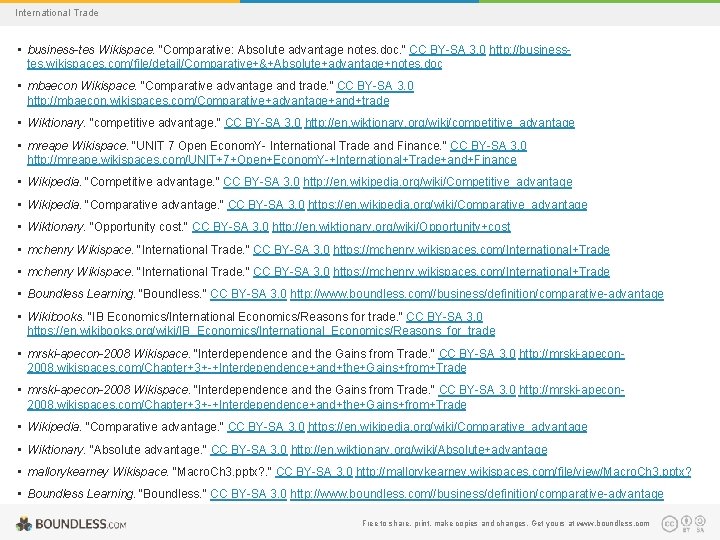Visit the en.wiktionary.org competitive_advantage link
This screenshot has width=720, height=540.
439,123
